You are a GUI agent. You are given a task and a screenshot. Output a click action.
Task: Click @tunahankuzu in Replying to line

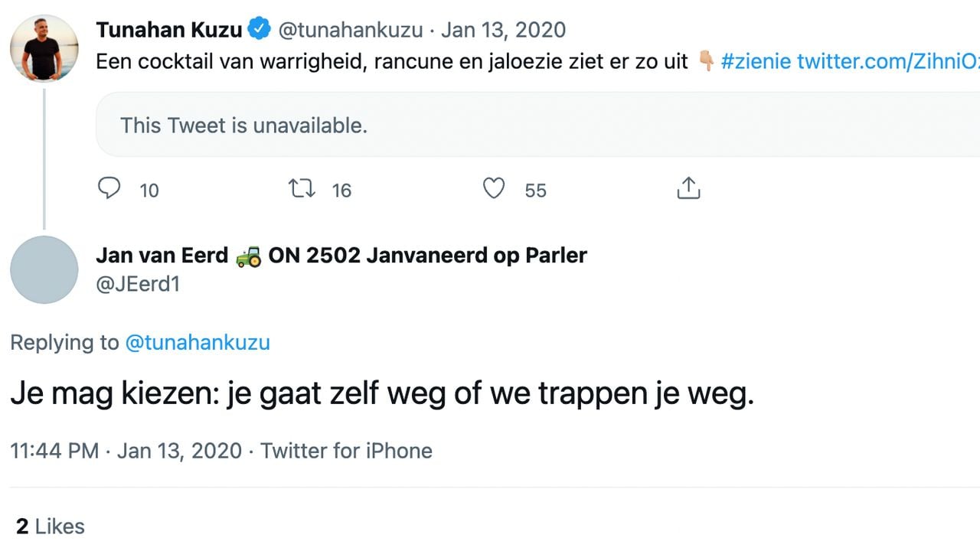(198, 342)
